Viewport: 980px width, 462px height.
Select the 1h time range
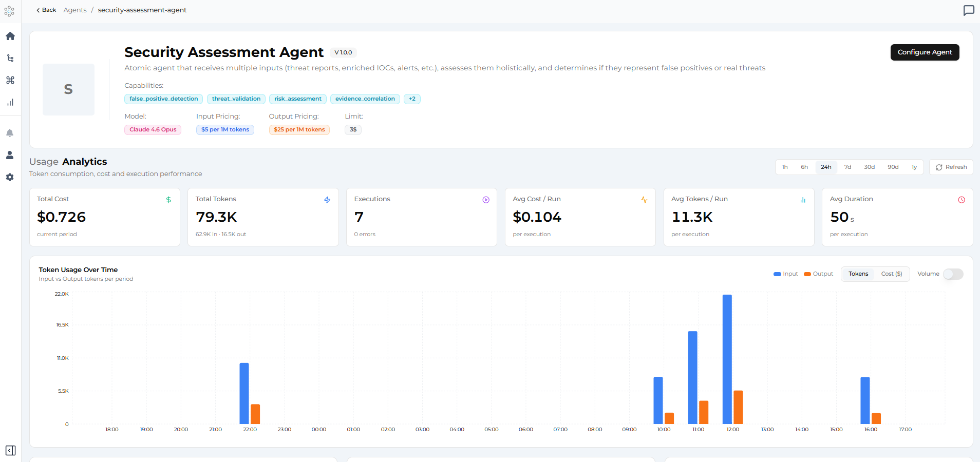(x=785, y=167)
